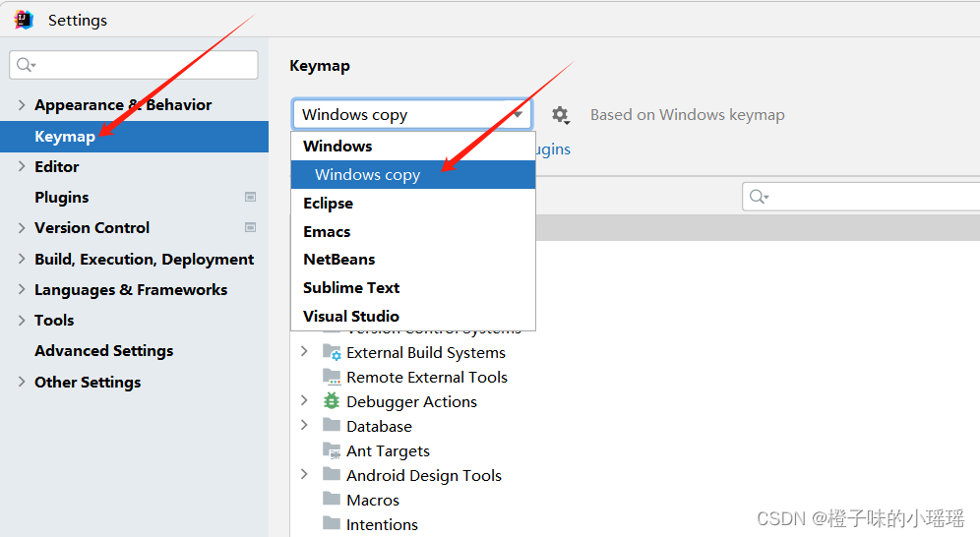Choose Visual Studio keymap from the list
The width and height of the screenshot is (980, 537).
click(413, 316)
